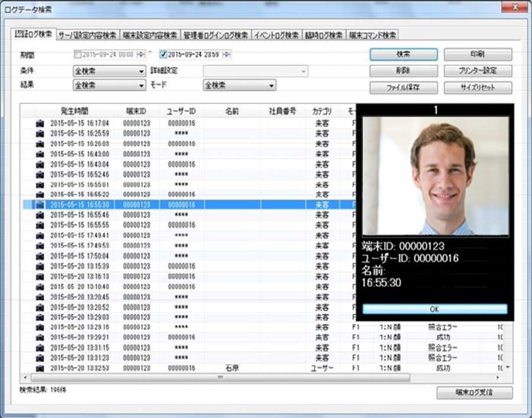Open the end date picker spinner
Image resolution: width=532 pixels, height=418 pixels.
pos(226,54)
